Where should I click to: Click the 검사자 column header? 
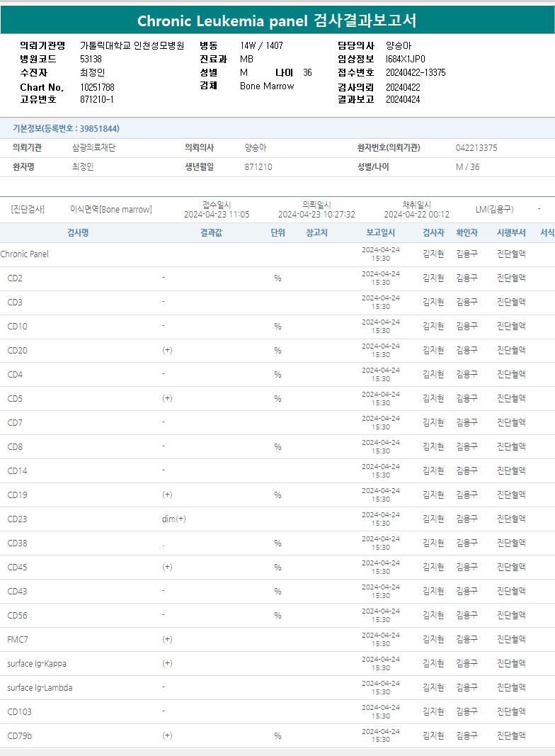(433, 232)
